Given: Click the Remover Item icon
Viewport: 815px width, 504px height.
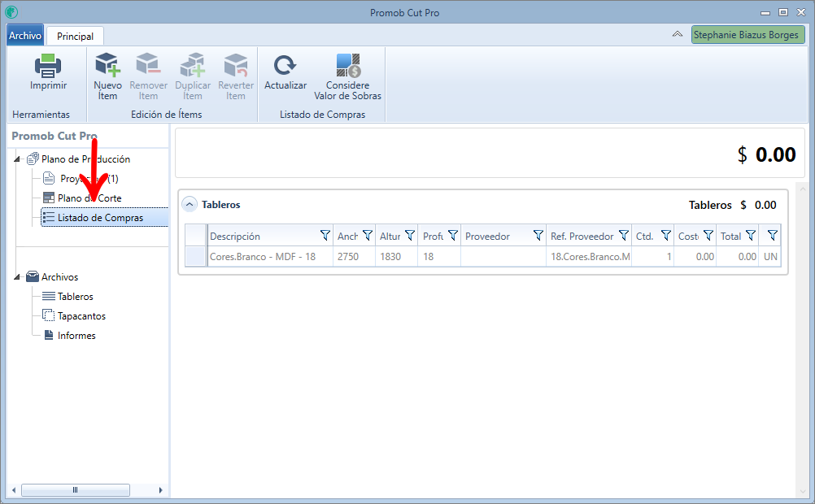Looking at the screenshot, I should click(148, 64).
